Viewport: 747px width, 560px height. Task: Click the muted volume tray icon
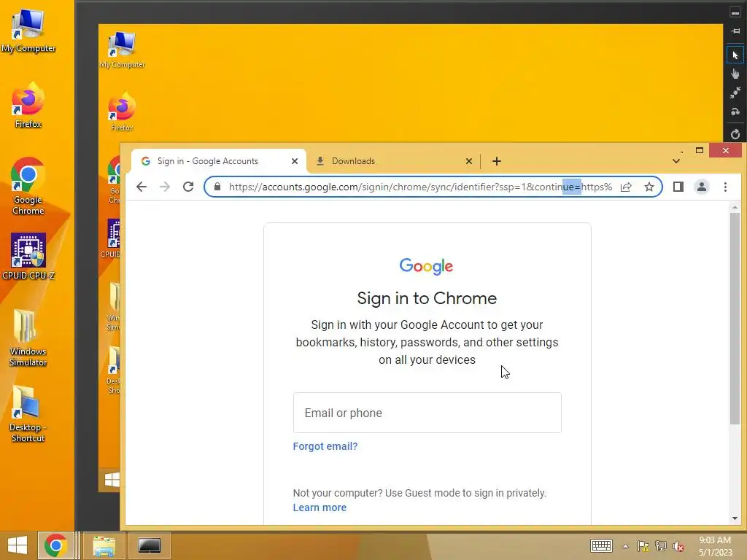[678, 546]
